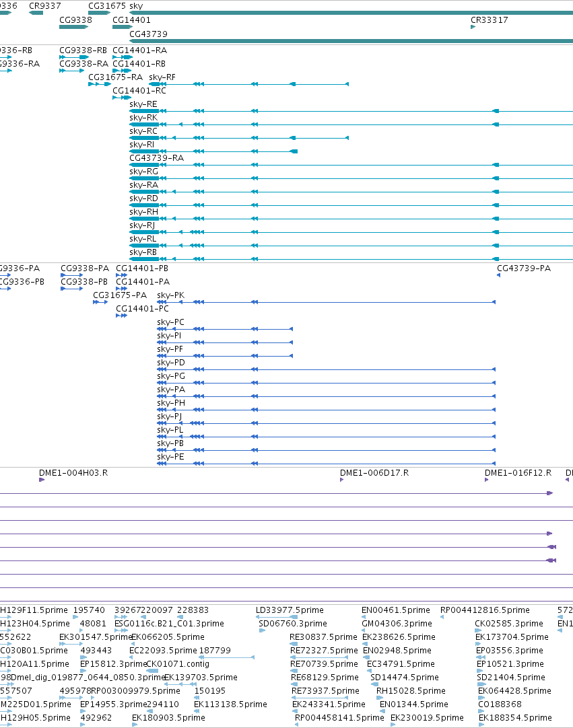Screen dimensions: 573x728
Task: Click transcript CG31675-RA label
Action: click(116, 77)
